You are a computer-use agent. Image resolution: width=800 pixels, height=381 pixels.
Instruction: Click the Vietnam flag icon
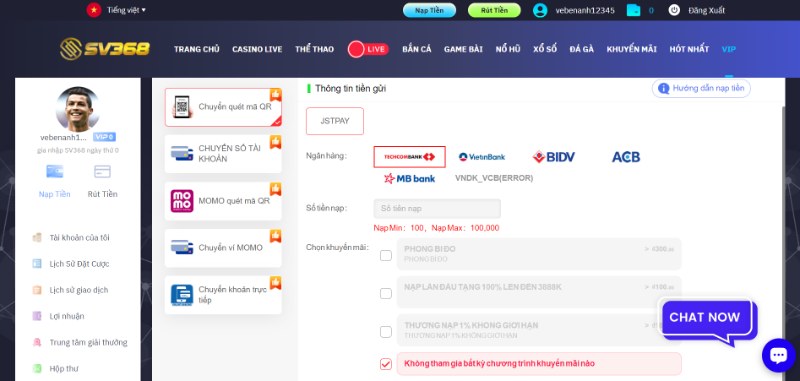pyautogui.click(x=94, y=10)
